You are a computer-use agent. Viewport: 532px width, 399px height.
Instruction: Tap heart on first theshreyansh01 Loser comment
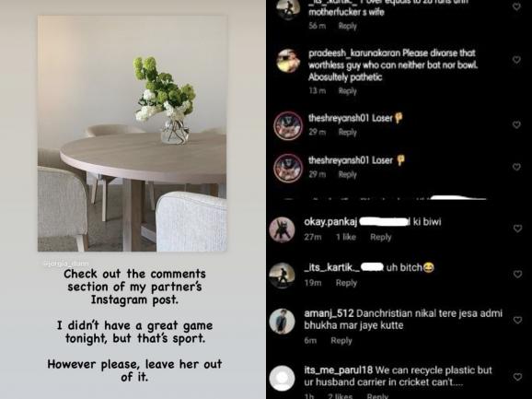(x=516, y=124)
